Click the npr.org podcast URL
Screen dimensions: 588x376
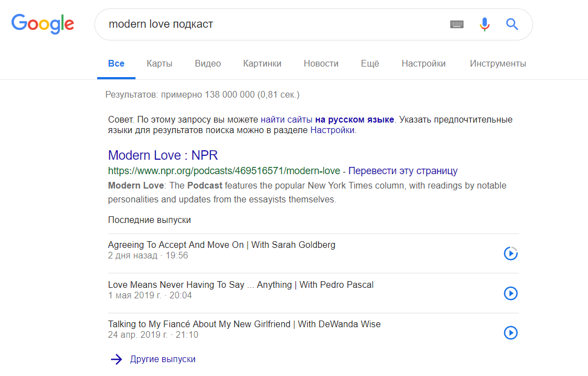point(224,171)
